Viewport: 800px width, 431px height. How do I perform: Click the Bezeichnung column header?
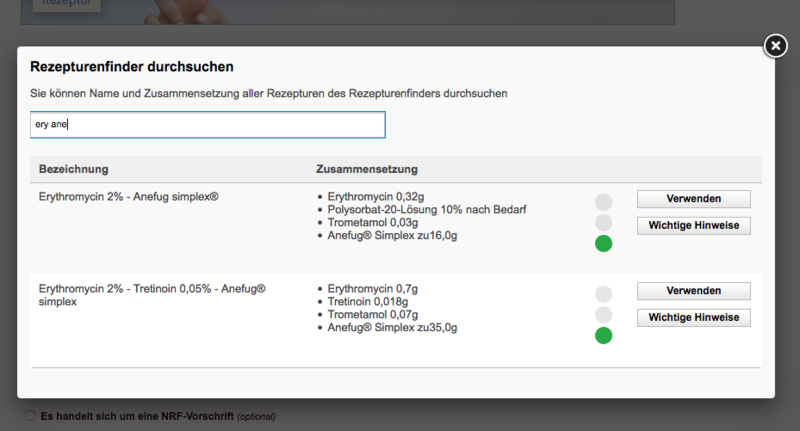(x=74, y=169)
